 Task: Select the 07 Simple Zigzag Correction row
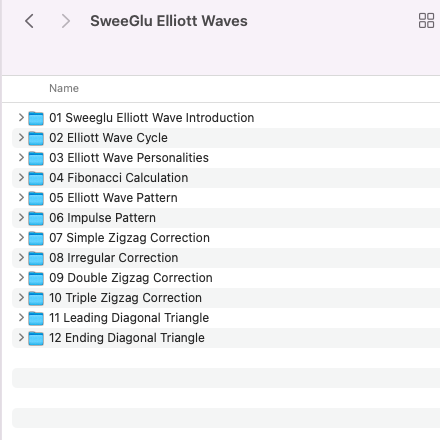tap(226, 238)
